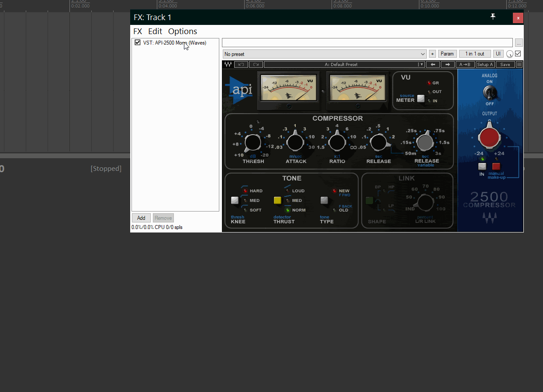The height and width of the screenshot is (392, 543).
Task: Pin the FX window on top
Action: tap(493, 17)
